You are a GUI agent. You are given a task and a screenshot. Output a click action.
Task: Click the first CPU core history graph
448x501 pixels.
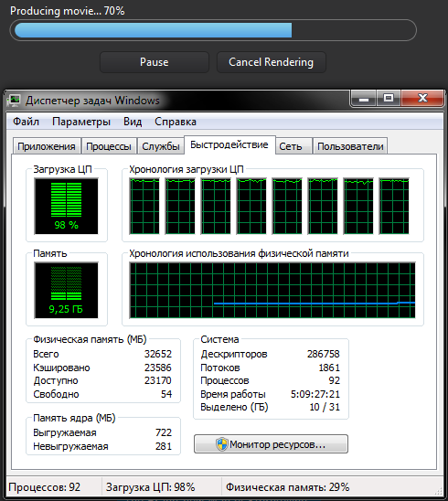[144, 206]
